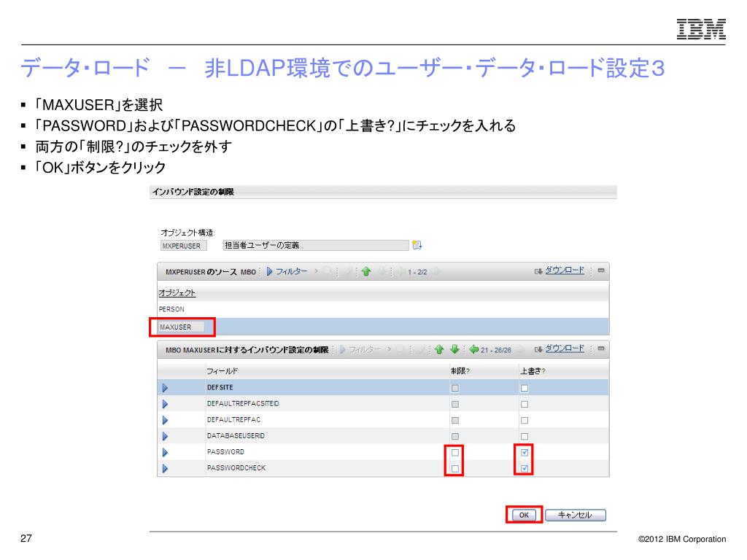The width and height of the screenshot is (747, 560).
Task: Click the MXPERUSER object structure field
Action: [x=183, y=246]
